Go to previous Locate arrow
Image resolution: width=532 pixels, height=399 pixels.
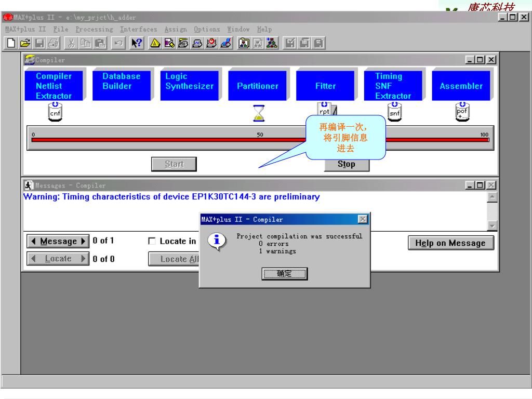tap(33, 259)
